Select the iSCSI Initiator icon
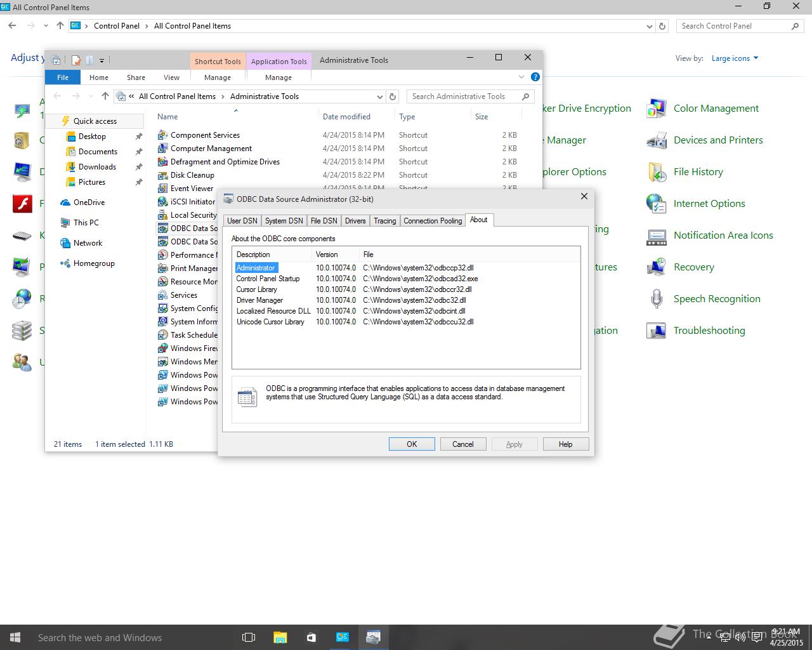The image size is (812, 650). 162,202
